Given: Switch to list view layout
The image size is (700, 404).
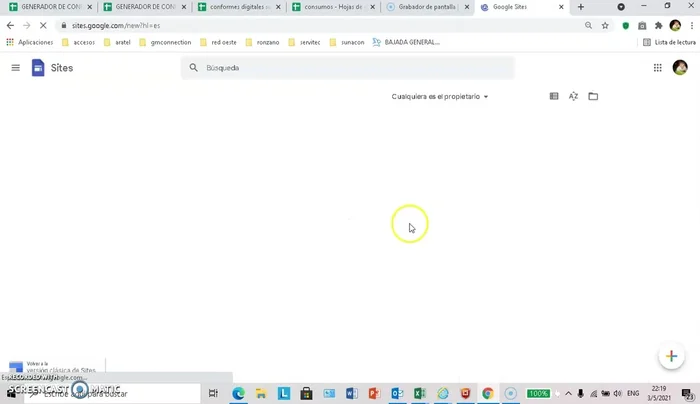Looking at the screenshot, I should [554, 96].
